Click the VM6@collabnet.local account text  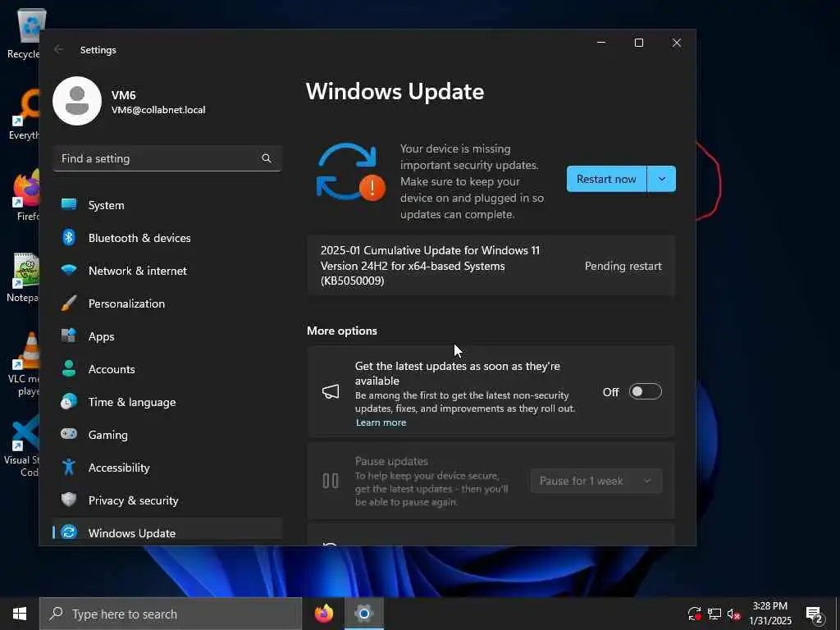[158, 110]
